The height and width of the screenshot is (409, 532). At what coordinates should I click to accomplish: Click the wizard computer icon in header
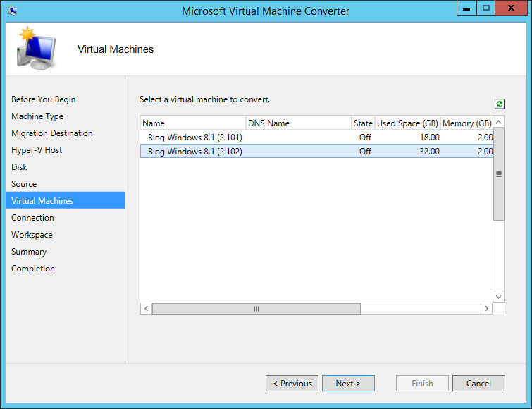tap(37, 48)
